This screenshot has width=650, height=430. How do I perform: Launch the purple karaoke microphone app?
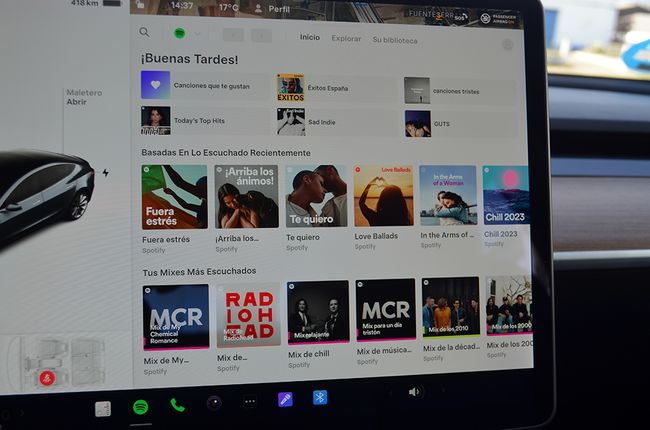(285, 399)
